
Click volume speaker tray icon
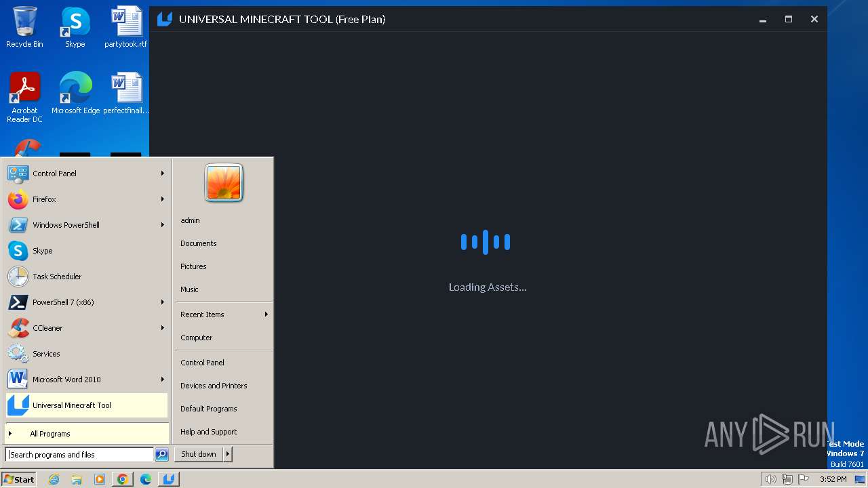click(770, 479)
